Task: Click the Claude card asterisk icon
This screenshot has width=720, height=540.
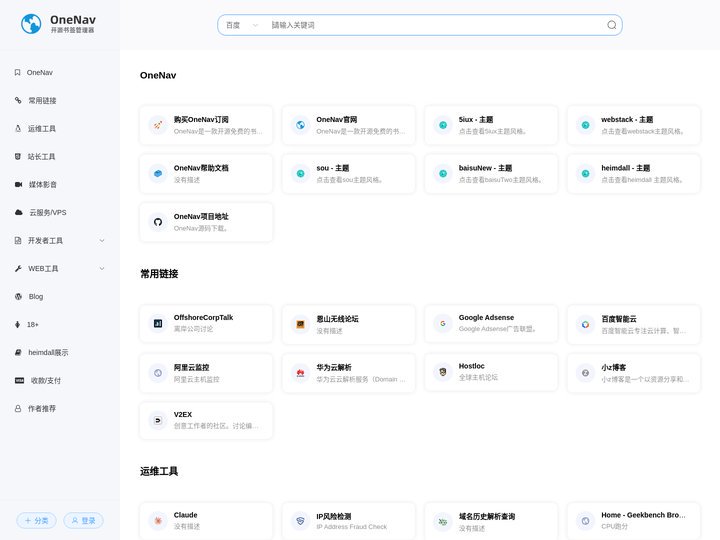Action: pos(158,521)
